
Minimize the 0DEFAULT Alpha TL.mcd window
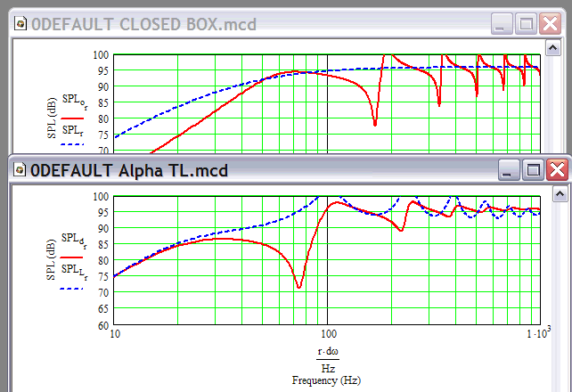tap(509, 169)
